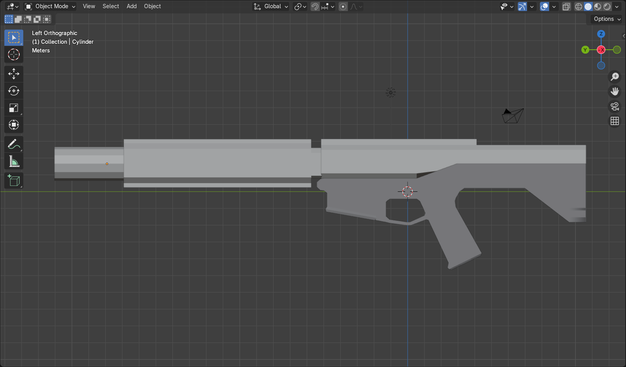Select the gun barrel cylinder mesh

[x=89, y=163]
